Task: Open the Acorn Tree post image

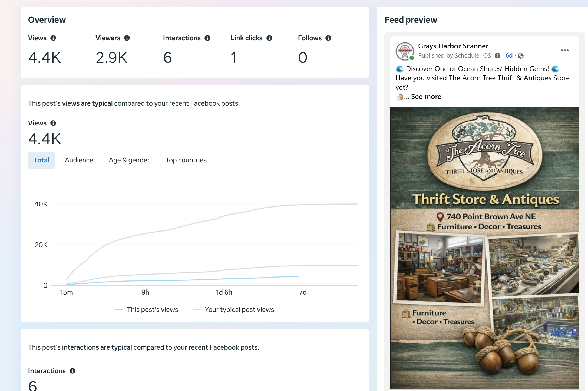Action: click(x=484, y=248)
